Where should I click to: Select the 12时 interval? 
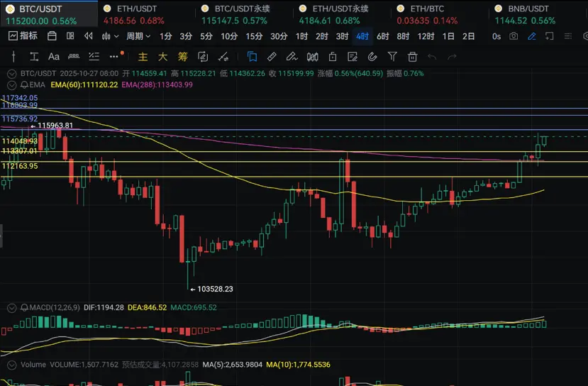426,36
